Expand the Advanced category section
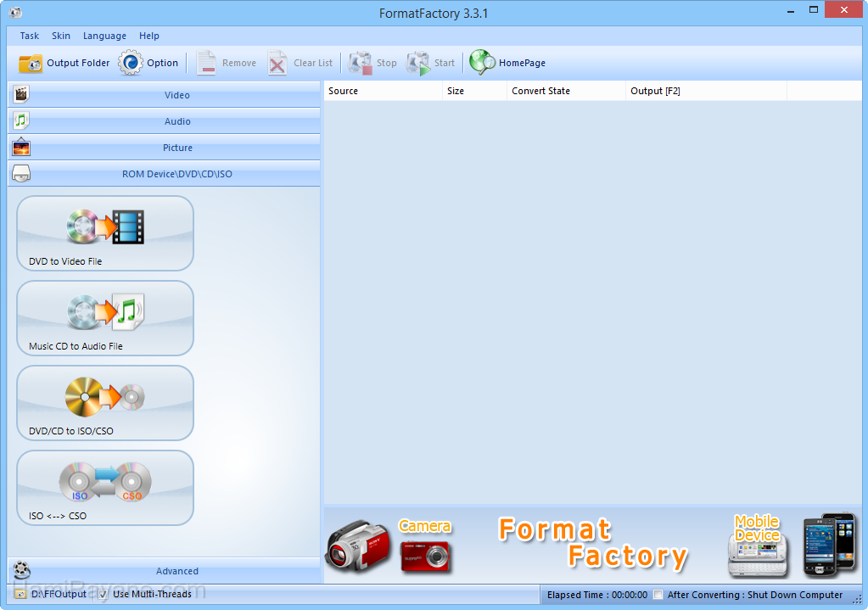The width and height of the screenshot is (868, 610). pos(165,571)
